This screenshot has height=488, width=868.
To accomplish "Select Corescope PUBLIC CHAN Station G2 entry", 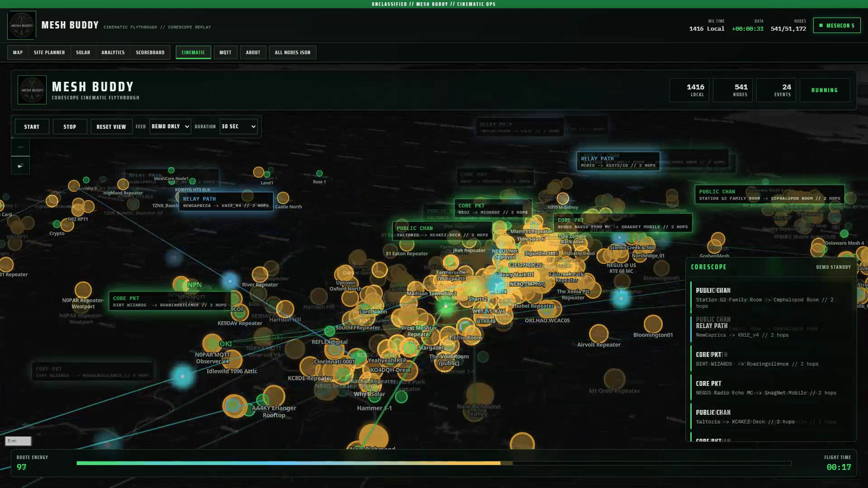I will [x=771, y=298].
